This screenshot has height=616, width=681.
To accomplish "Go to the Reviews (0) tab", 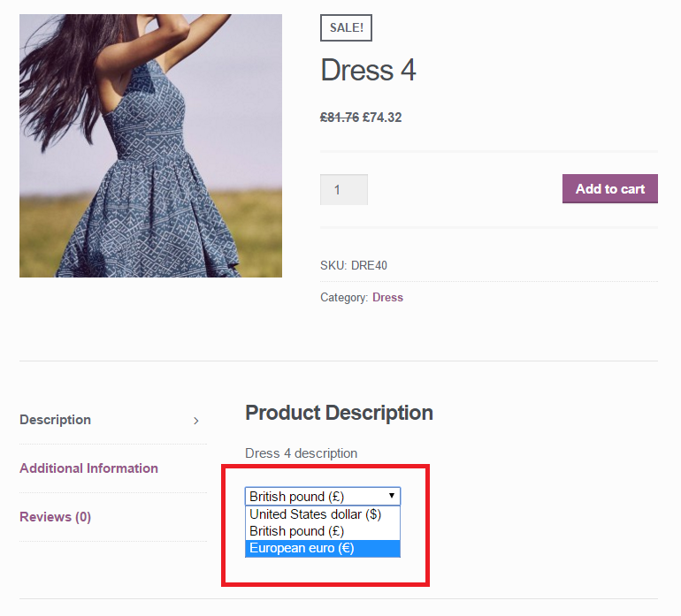I will [x=55, y=517].
